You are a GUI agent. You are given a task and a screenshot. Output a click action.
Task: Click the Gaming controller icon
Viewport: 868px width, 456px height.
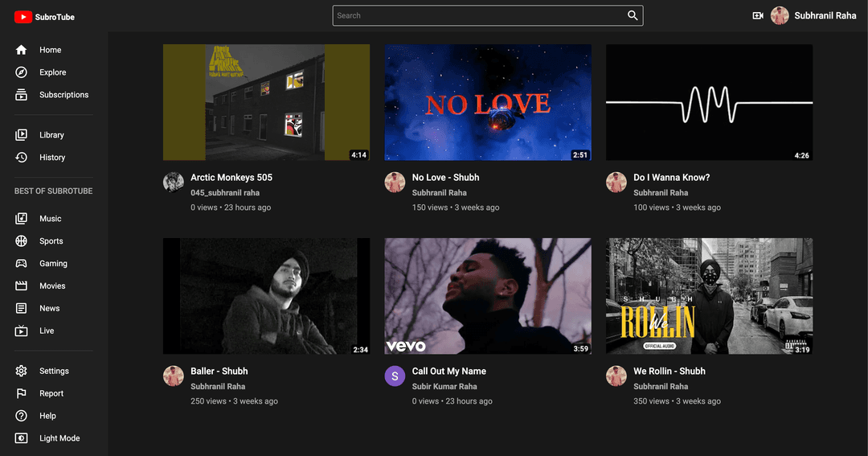[21, 263]
